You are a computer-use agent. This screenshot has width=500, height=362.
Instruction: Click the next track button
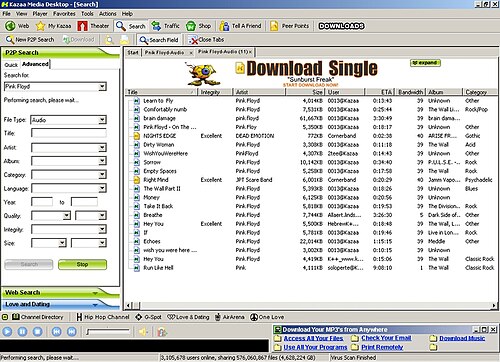coord(72,332)
